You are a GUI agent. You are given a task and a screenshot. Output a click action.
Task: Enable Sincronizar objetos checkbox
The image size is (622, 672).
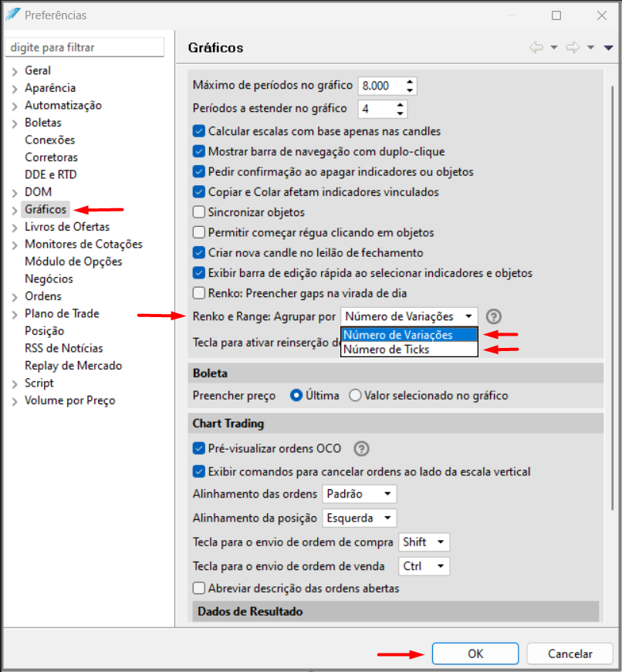tap(199, 212)
